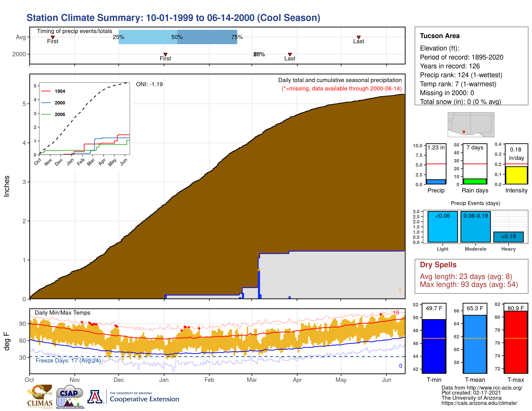Click the 2000 row First event marker
Viewport: 532px width, 411px height.
pyautogui.click(x=165, y=54)
